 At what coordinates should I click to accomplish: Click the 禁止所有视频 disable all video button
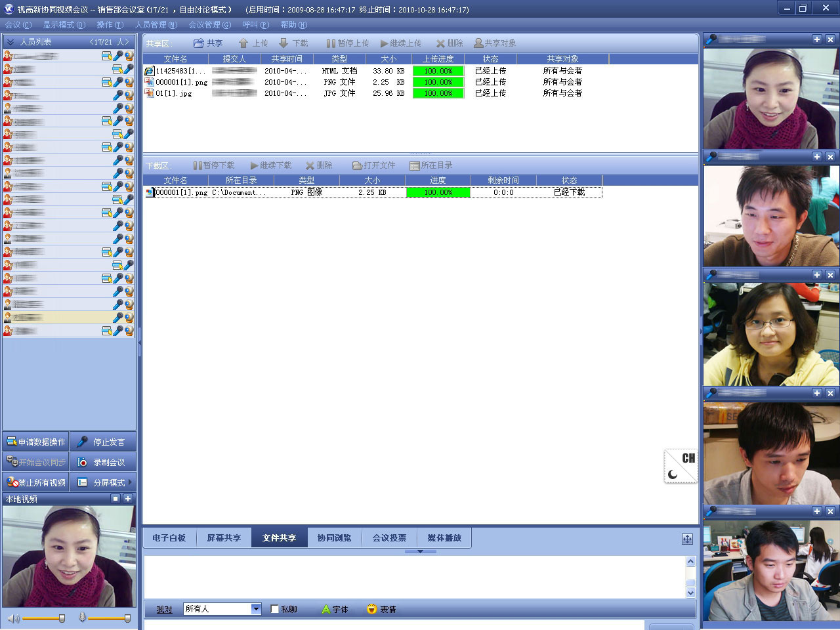click(36, 483)
